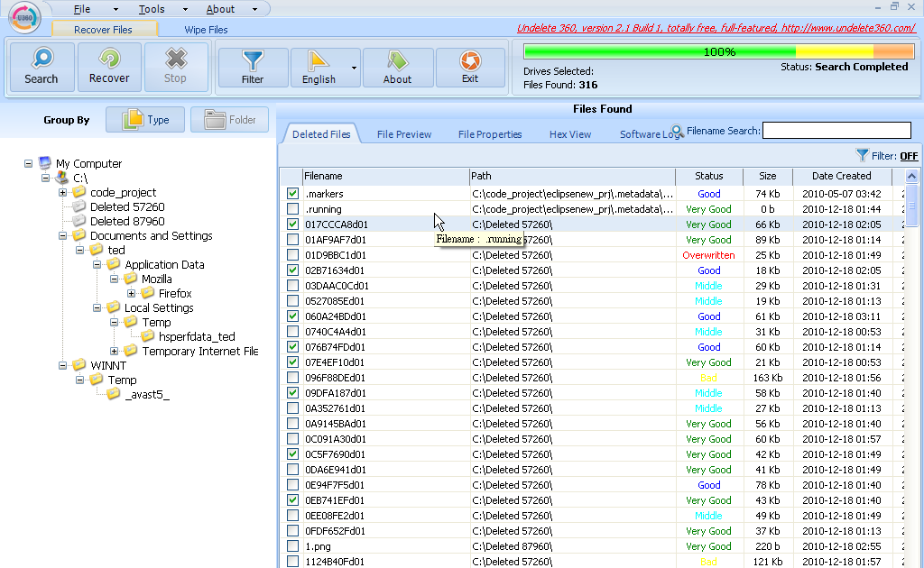Click the Exit icon
The image size is (924, 568).
(x=470, y=67)
